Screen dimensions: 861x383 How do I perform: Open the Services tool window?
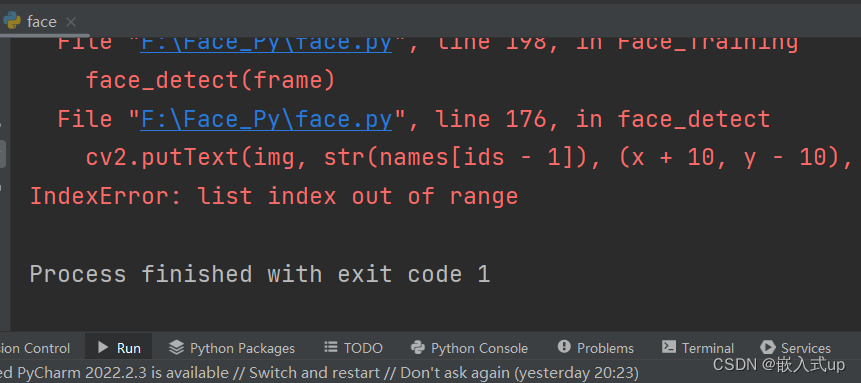pos(795,348)
